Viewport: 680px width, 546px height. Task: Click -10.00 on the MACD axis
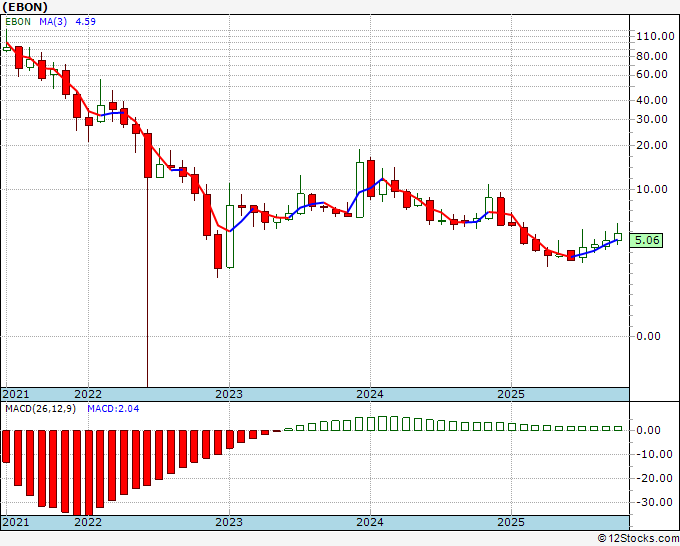[652, 454]
